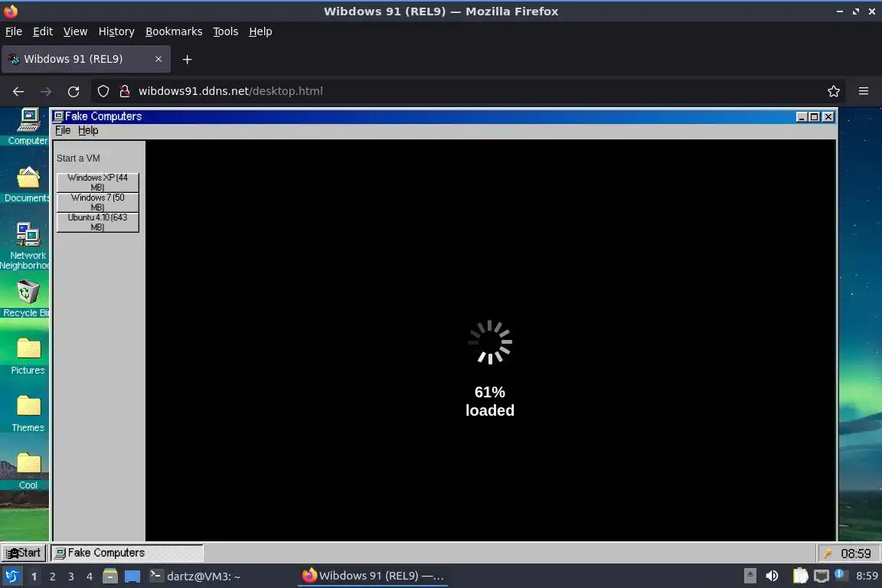Viewport: 882px width, 588px height.
Task: Open the volume speaker tray icon
Action: [x=772, y=577]
